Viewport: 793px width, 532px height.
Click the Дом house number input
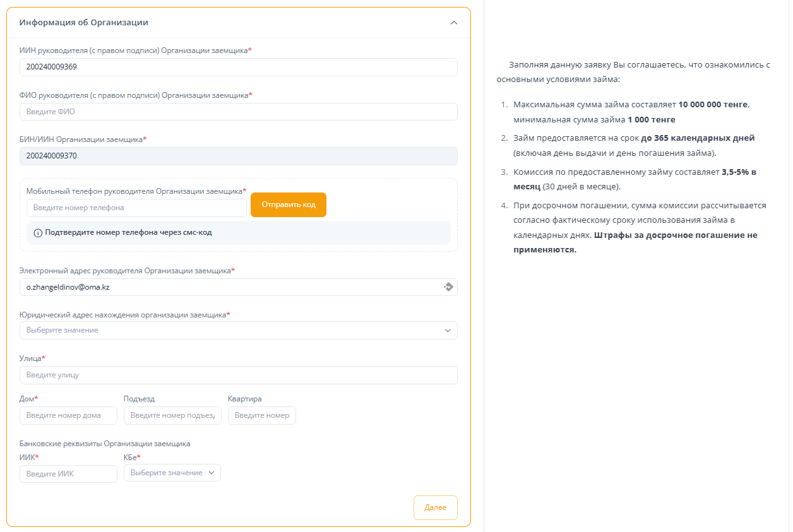click(68, 415)
